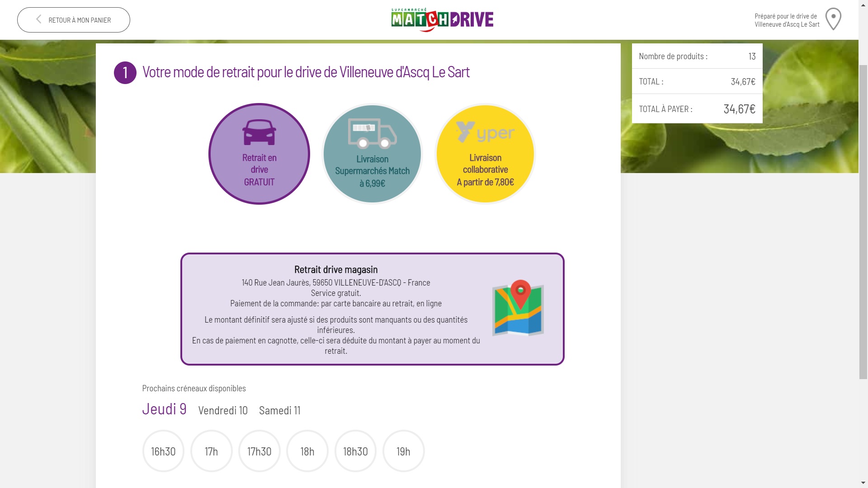Choose the 18h time slot
The image size is (868, 488).
point(307,451)
